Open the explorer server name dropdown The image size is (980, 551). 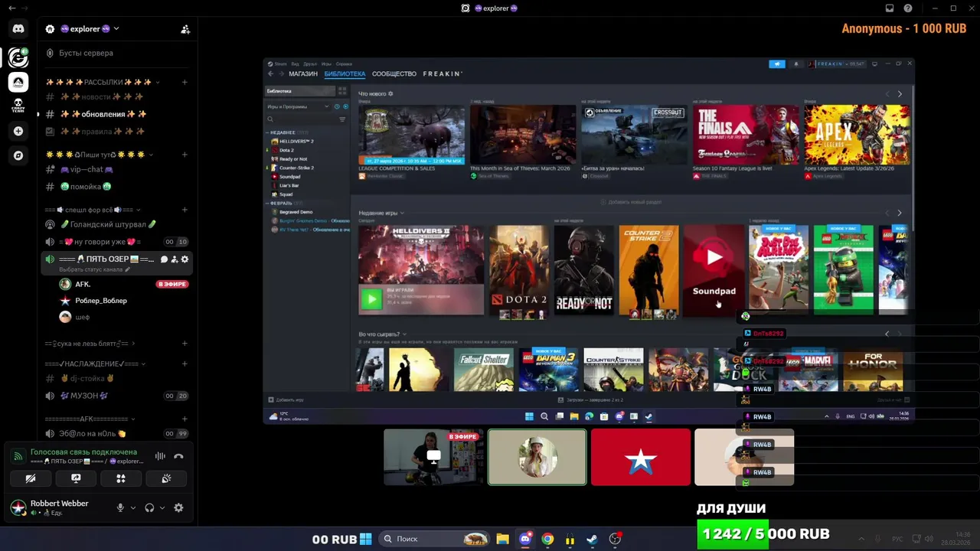pos(116,29)
